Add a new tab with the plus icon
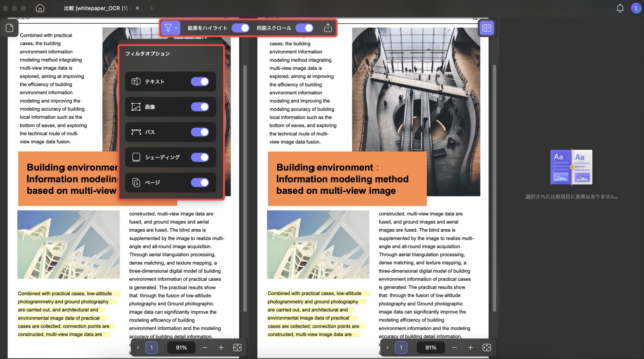The width and height of the screenshot is (644, 359). click(152, 8)
